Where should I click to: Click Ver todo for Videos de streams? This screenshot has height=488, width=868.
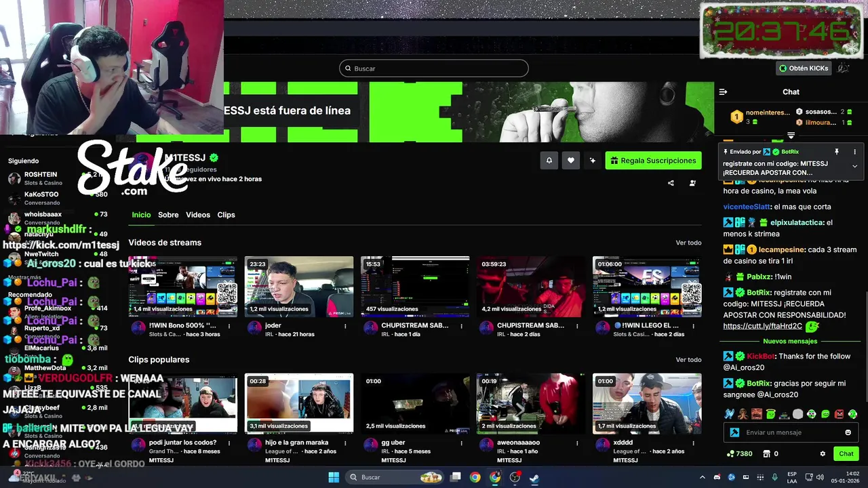(x=688, y=243)
